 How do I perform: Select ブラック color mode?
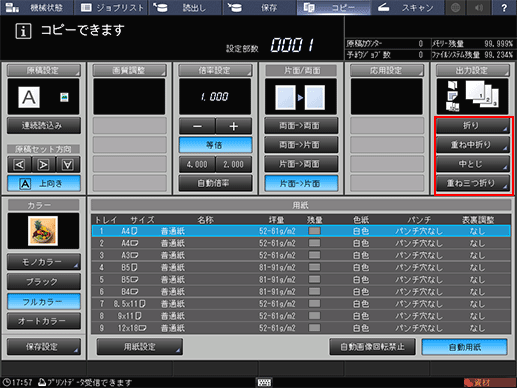[44, 282]
